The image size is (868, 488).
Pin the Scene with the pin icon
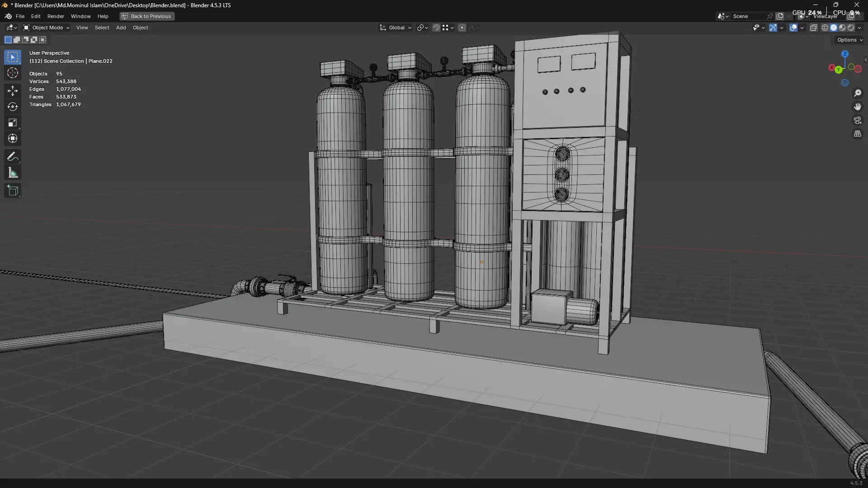[770, 16]
